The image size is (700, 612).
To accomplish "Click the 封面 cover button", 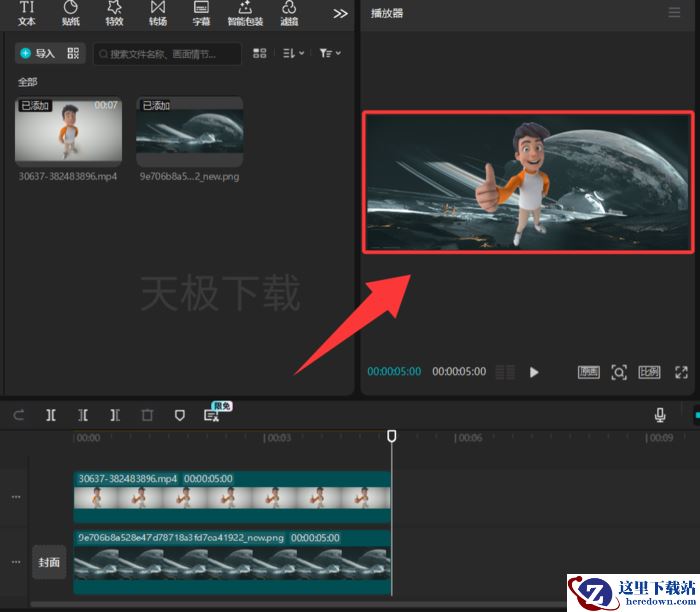I will point(49,562).
